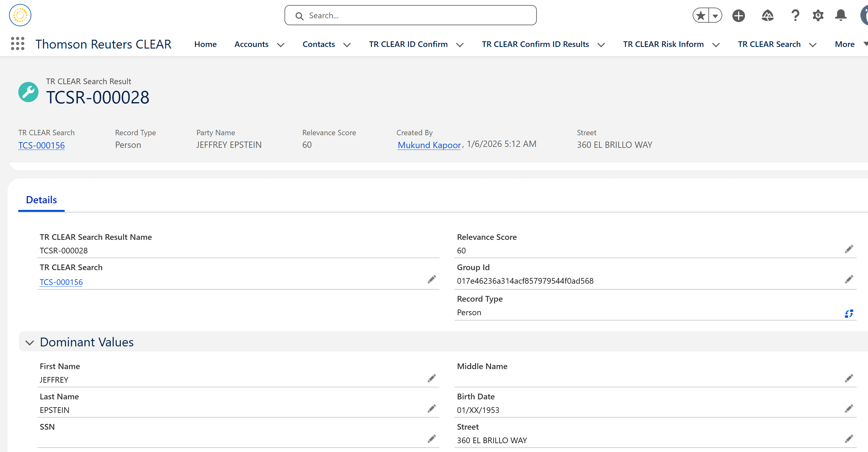Screen dimensions: 868x452
Task: Open the TR CLEAR Search tab
Action: [x=769, y=44]
